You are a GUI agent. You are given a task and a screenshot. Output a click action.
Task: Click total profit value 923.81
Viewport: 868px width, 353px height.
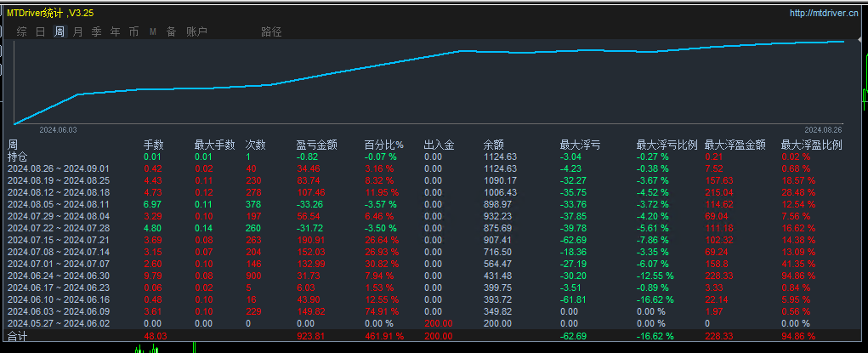[x=310, y=336]
